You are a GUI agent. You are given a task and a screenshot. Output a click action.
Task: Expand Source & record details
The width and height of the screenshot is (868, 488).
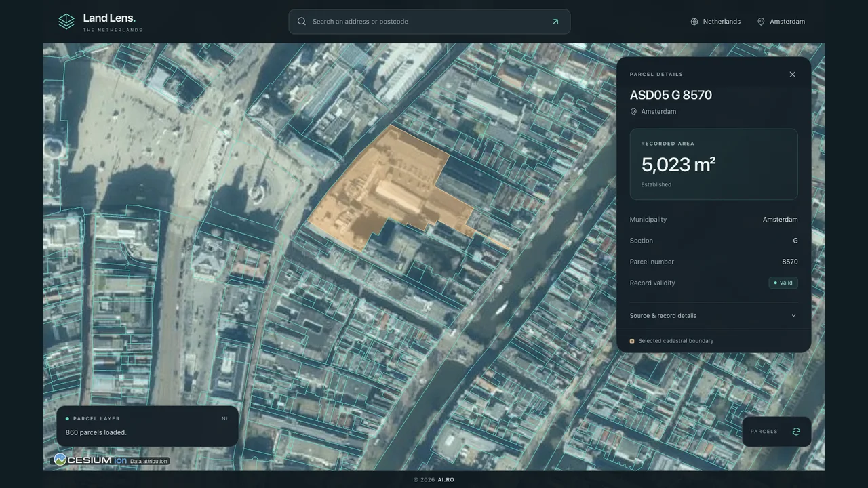(713, 316)
